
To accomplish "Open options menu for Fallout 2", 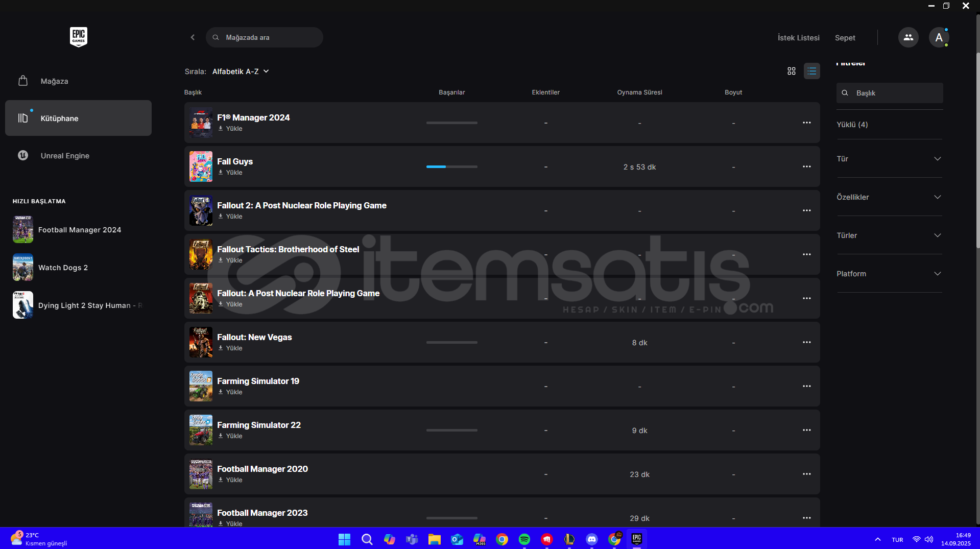I will 806,210.
